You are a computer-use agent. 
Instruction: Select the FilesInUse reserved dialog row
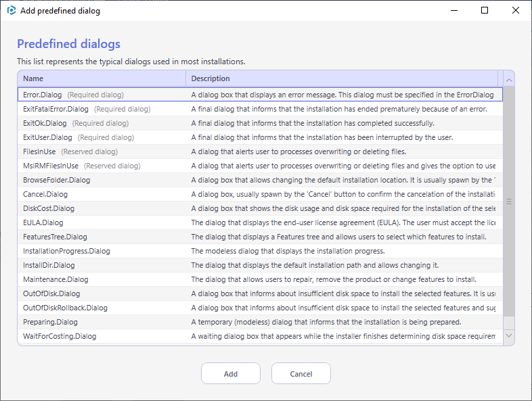point(260,151)
